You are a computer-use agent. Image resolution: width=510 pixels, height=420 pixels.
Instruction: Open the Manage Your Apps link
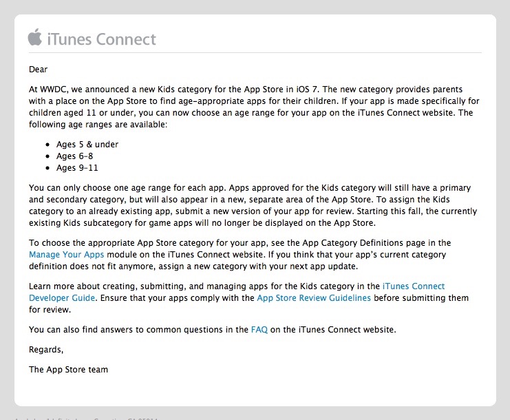pos(66,254)
